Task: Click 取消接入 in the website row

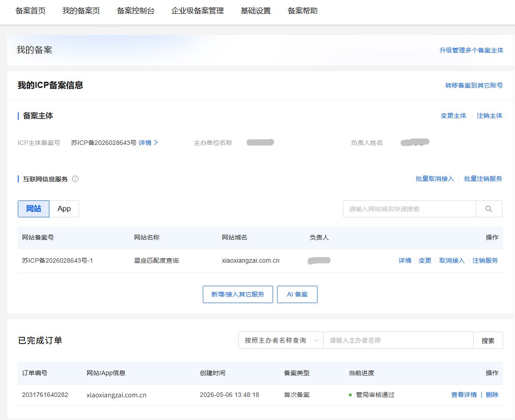Action: [x=451, y=260]
